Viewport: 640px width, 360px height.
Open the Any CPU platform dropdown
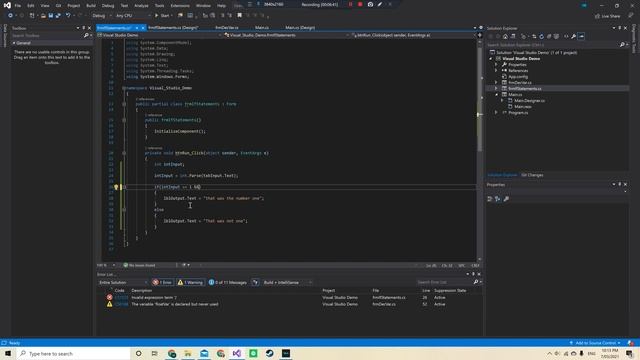pyautogui.click(x=133, y=16)
